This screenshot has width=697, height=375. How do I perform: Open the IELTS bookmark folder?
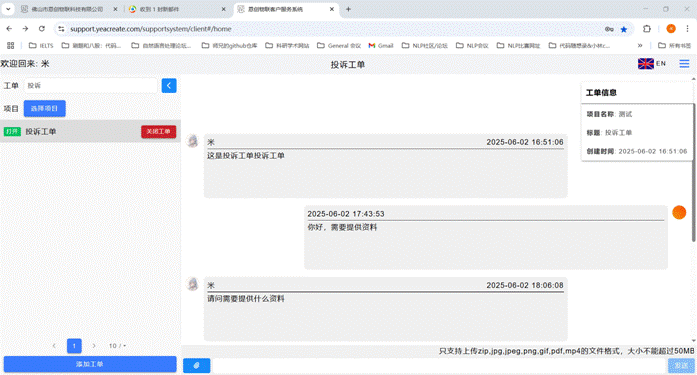point(41,45)
